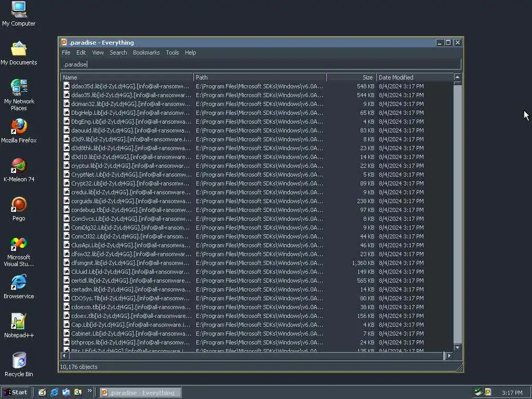Click horizontal scrollbar left arrow
532x399 pixels.
[64, 355]
